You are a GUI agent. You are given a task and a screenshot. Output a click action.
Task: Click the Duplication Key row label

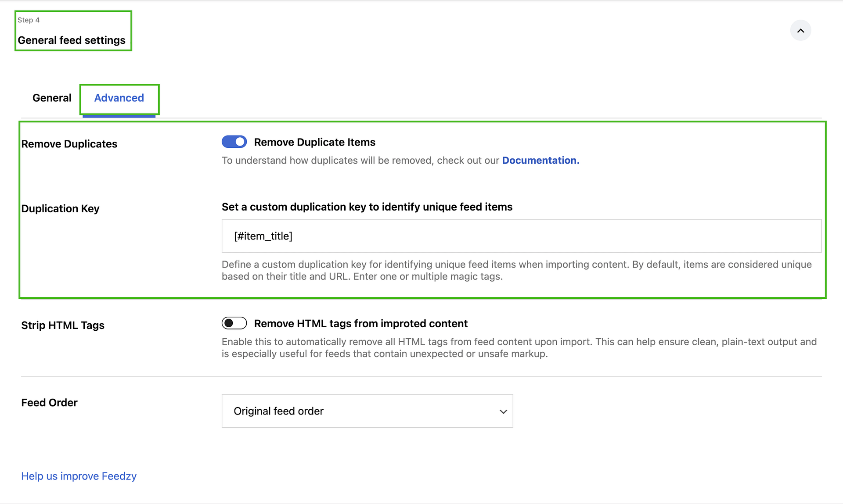pos(60,208)
